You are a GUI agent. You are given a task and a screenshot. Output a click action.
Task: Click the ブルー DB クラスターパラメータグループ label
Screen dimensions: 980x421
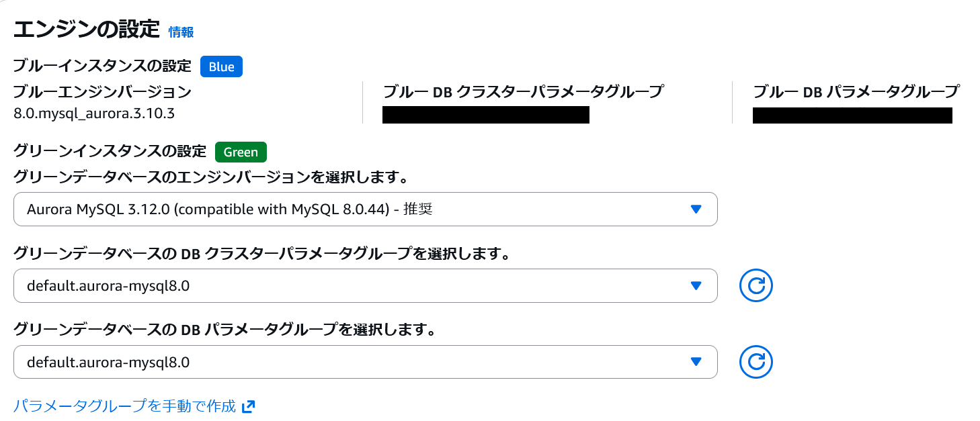(x=523, y=91)
